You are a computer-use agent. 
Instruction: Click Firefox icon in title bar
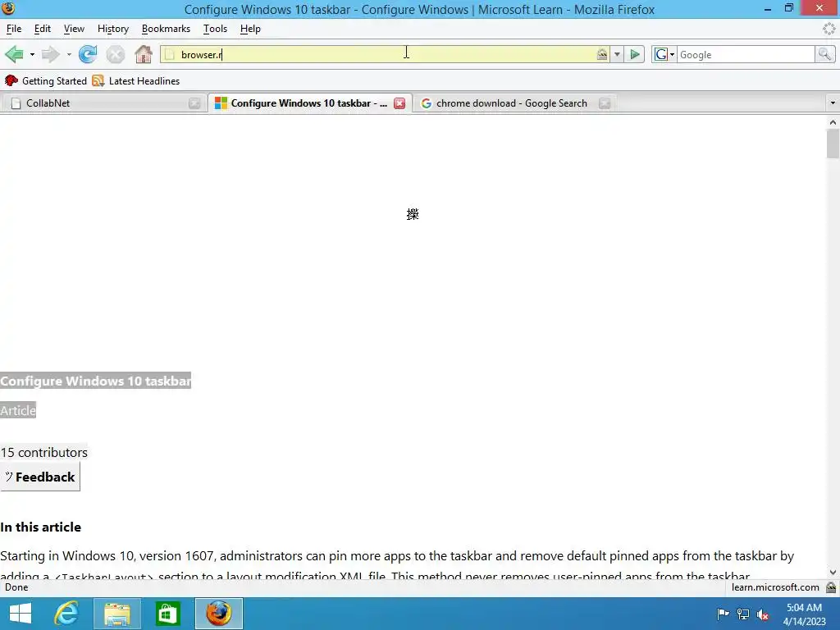click(x=8, y=8)
